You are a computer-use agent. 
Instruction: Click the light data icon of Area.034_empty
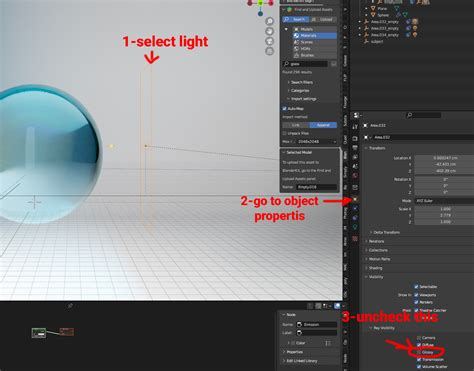pyautogui.click(x=415, y=35)
